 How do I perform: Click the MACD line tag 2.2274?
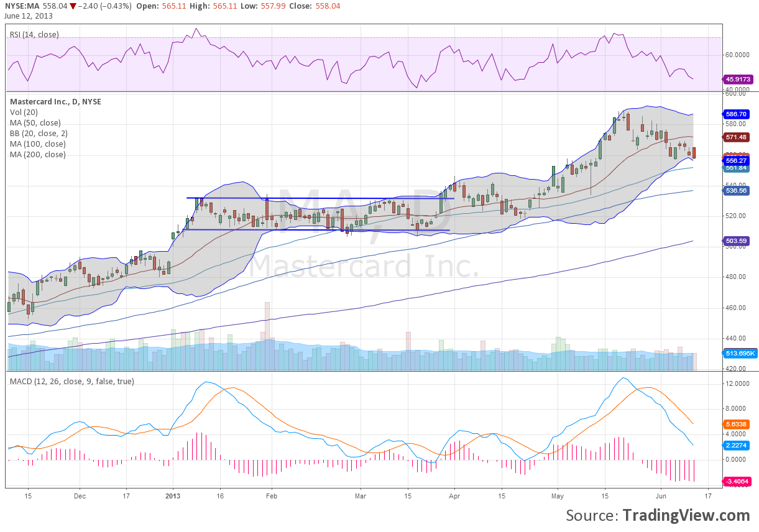point(737,445)
